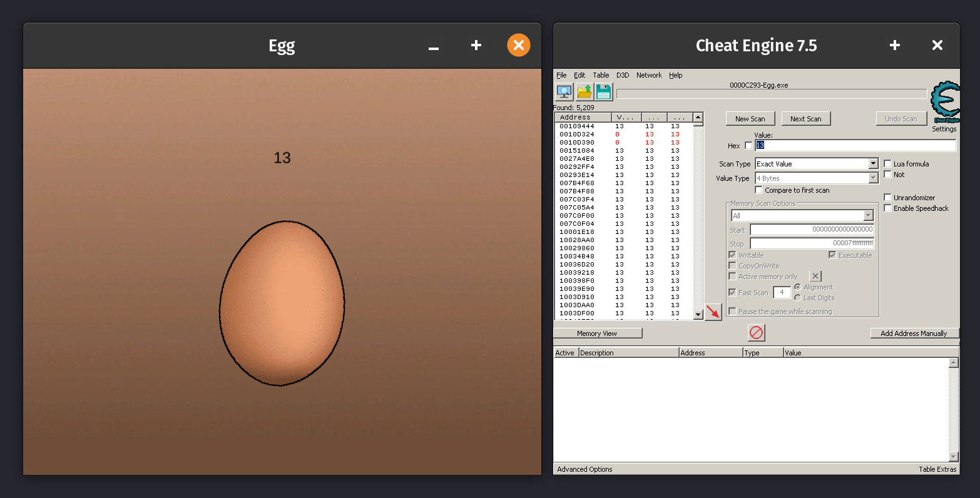
Task: Click results list scroll down arrow
Action: [x=698, y=315]
